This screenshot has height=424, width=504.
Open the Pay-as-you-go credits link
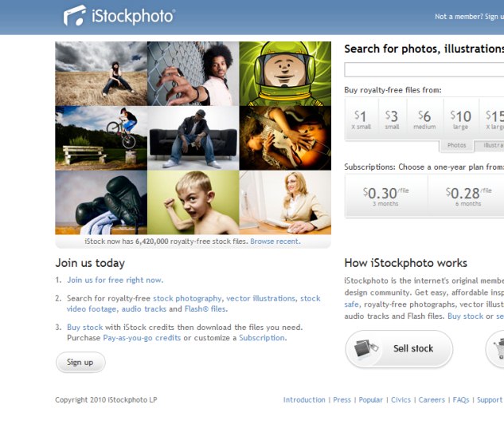(142, 338)
